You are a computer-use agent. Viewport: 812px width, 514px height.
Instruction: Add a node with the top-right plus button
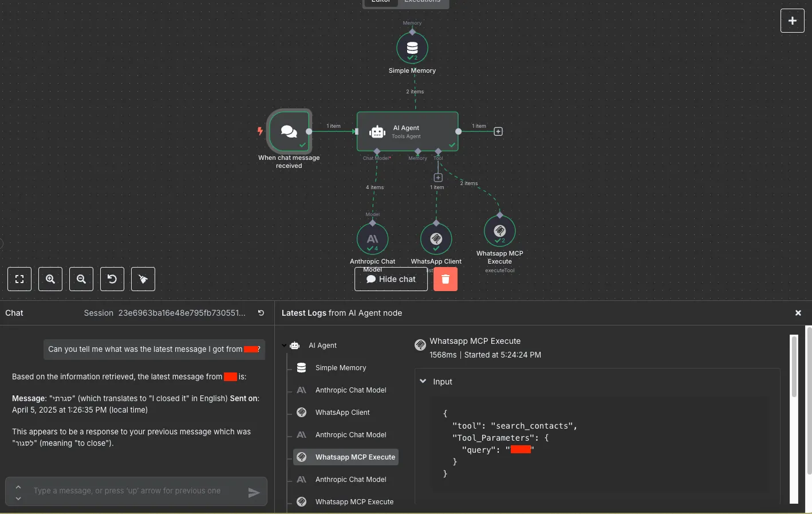793,21
